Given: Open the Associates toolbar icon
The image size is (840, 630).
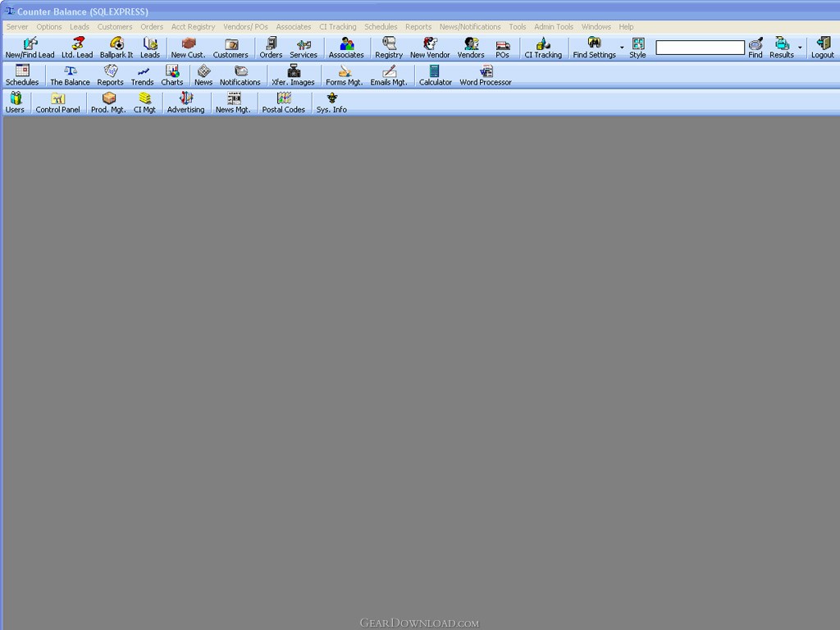Looking at the screenshot, I should point(346,48).
